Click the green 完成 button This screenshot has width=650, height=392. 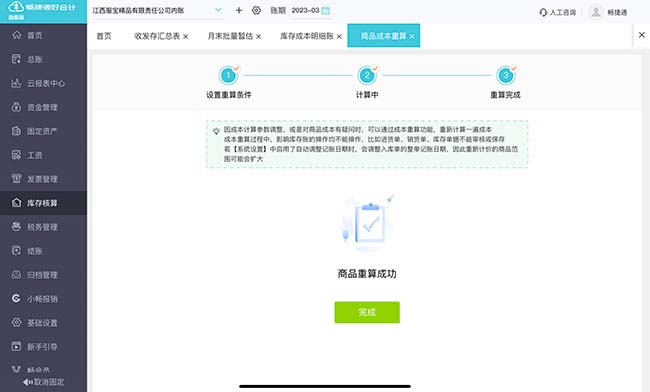(x=367, y=312)
